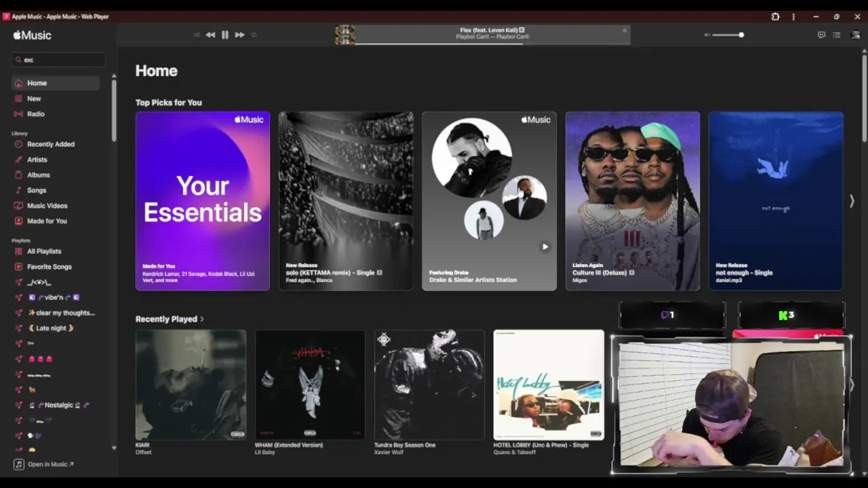
Task: Click the song progress bar under Flex
Action: [x=492, y=43]
